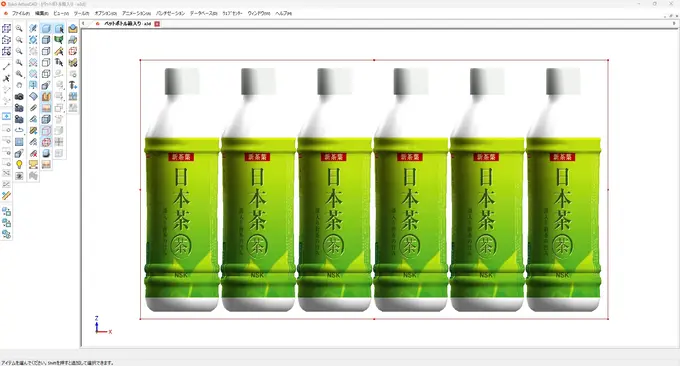
Task: Click the diagonal yellow ruler measure icon
Action: pyautogui.click(x=6, y=196)
